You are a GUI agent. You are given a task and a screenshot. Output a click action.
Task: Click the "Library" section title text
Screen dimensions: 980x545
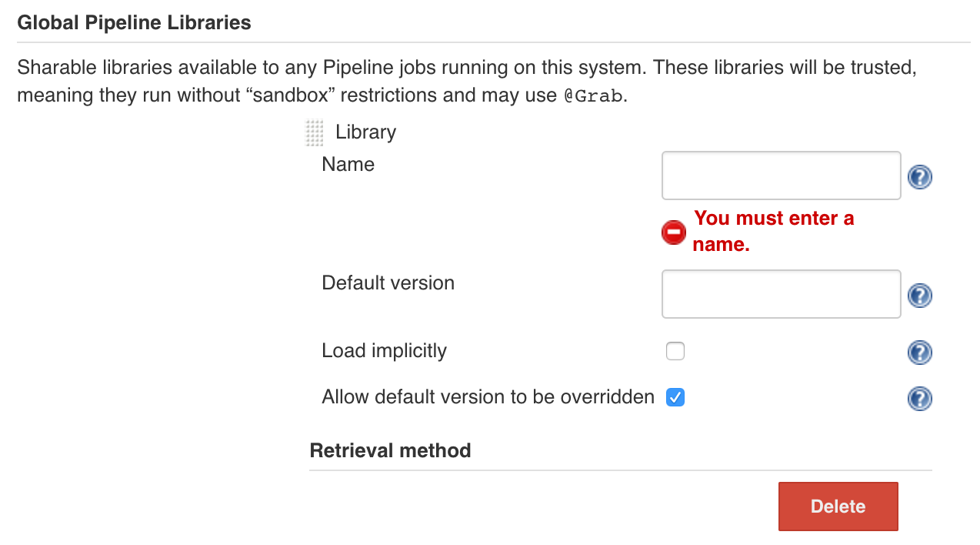point(365,132)
